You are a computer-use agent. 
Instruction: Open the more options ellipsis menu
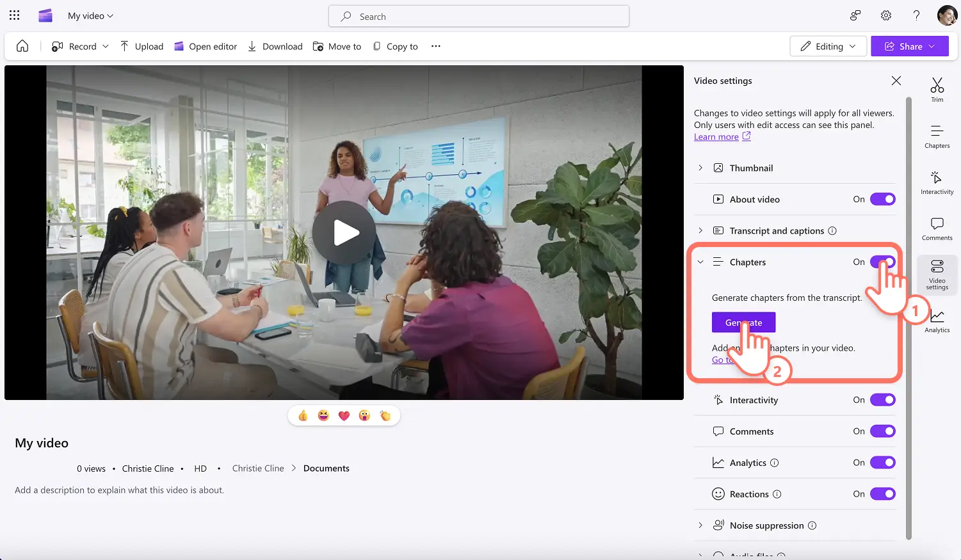coord(436,46)
